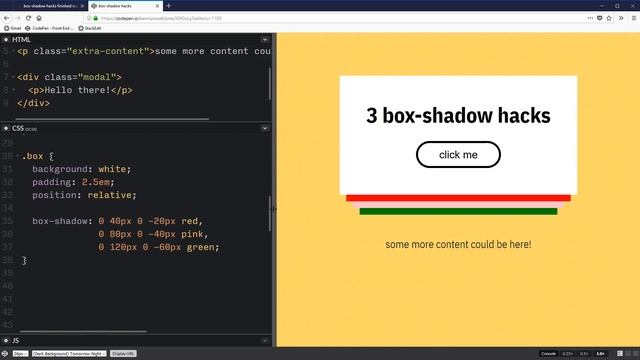Open the Gmail bookmark

pyautogui.click(x=13, y=28)
